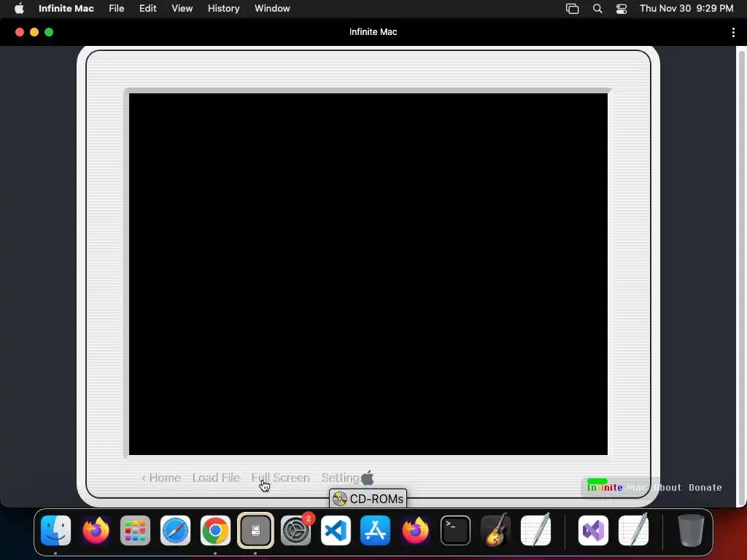This screenshot has width=747, height=560.
Task: Minimize the window with yellow button
Action: click(34, 32)
